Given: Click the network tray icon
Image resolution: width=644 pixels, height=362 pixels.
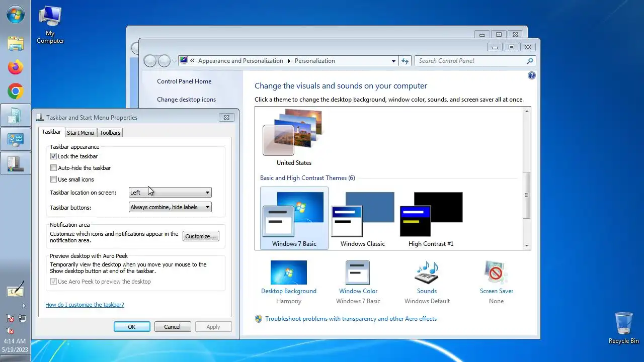Looking at the screenshot, I should [22, 318].
